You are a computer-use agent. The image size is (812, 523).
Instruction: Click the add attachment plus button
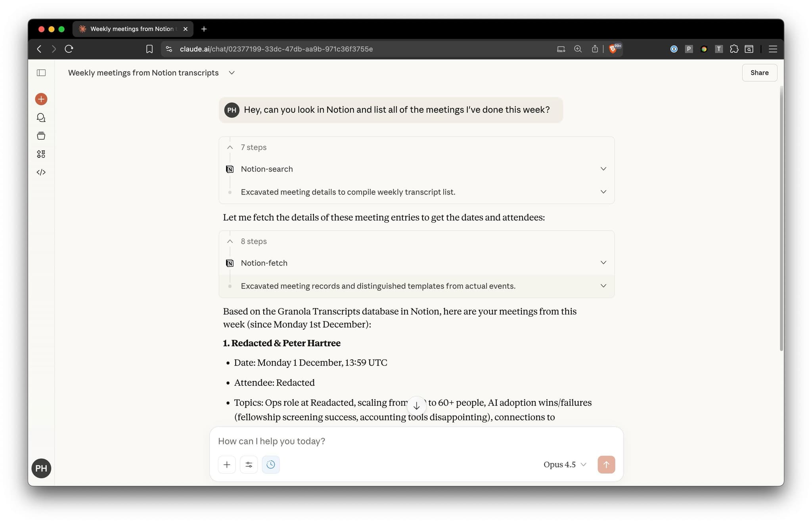pos(227,465)
